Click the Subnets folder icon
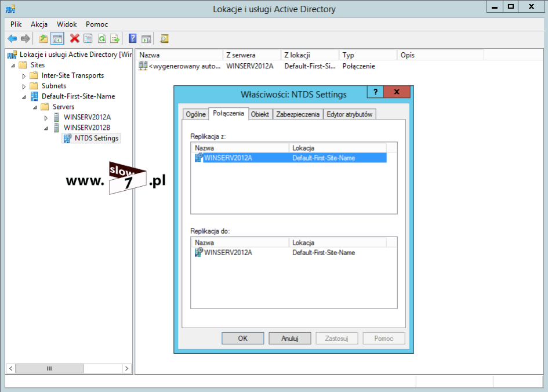 (34, 86)
